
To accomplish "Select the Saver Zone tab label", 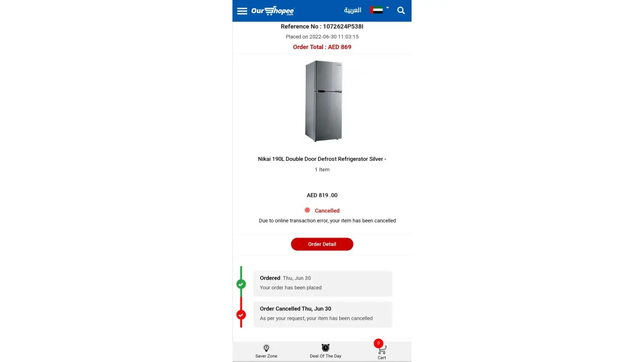I will 266,356.
